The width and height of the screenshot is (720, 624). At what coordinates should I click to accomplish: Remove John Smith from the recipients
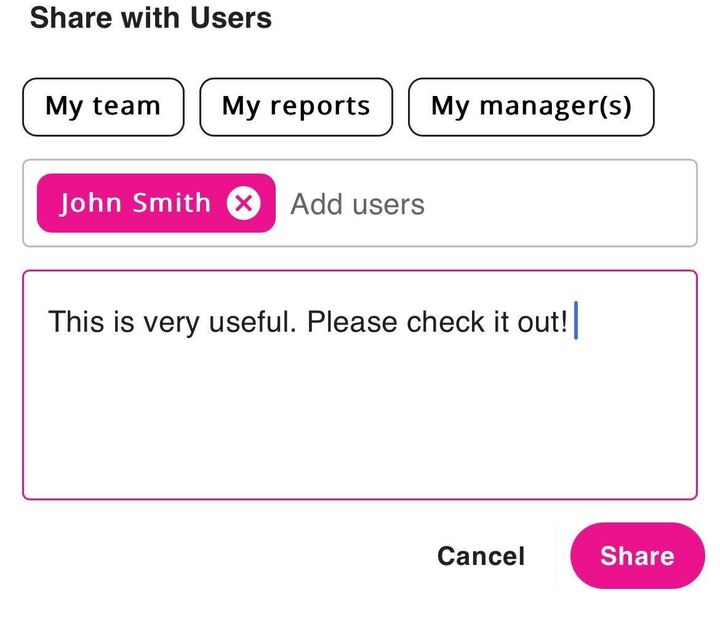pos(243,203)
